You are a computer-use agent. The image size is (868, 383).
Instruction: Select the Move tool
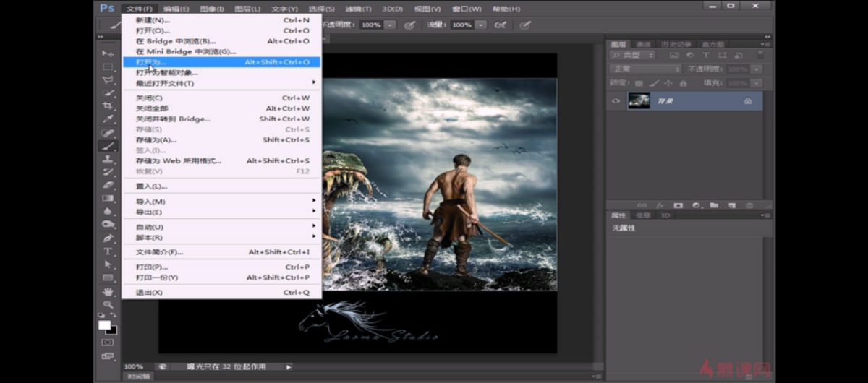[x=108, y=53]
